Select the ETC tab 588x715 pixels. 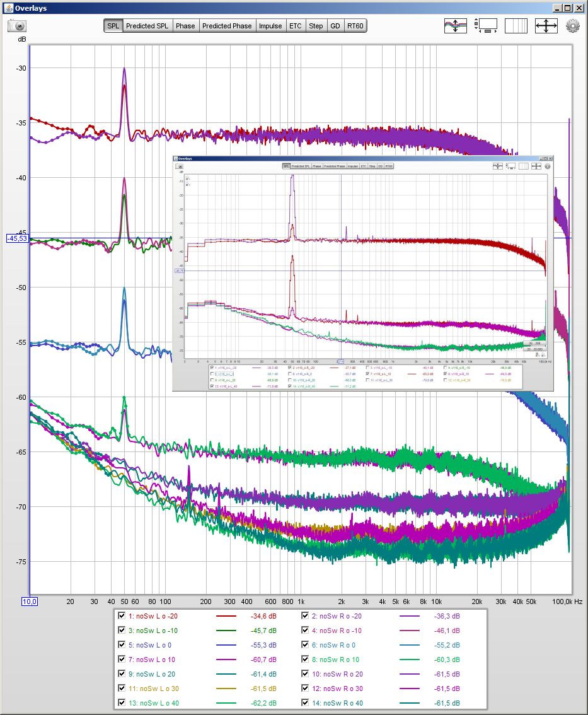[x=296, y=26]
